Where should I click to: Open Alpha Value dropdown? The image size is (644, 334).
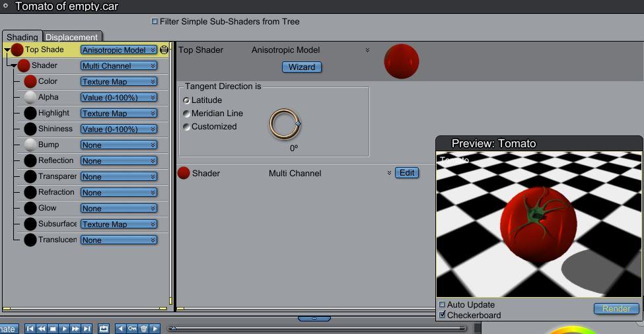click(119, 97)
